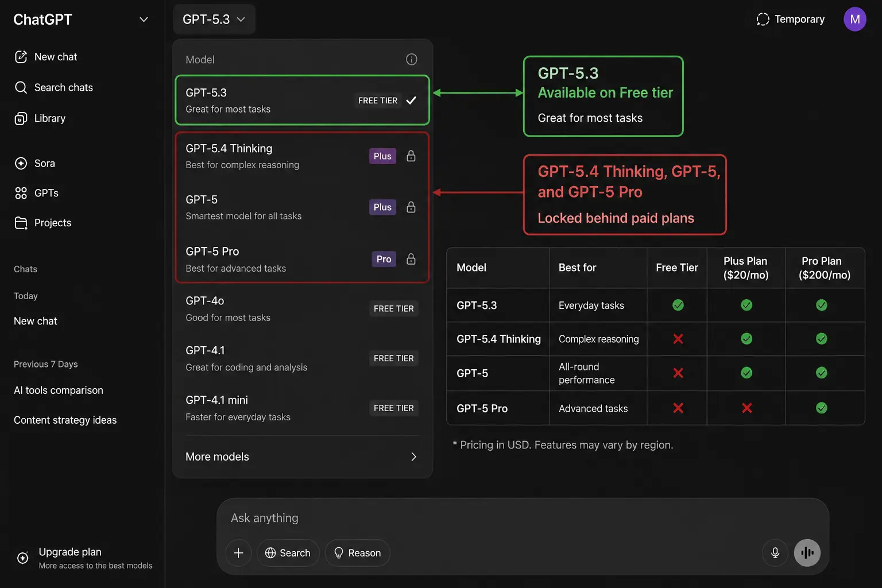Screen dimensions: 882x588
Task: Expand the ChatGPT sidebar header chevron
Action: 144,20
